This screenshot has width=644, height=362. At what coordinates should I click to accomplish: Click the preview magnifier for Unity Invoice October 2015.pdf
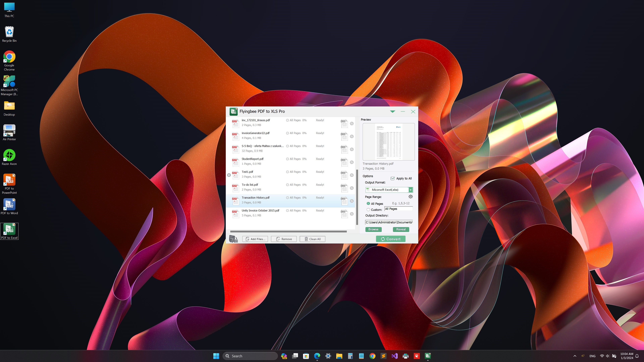pyautogui.click(x=352, y=214)
